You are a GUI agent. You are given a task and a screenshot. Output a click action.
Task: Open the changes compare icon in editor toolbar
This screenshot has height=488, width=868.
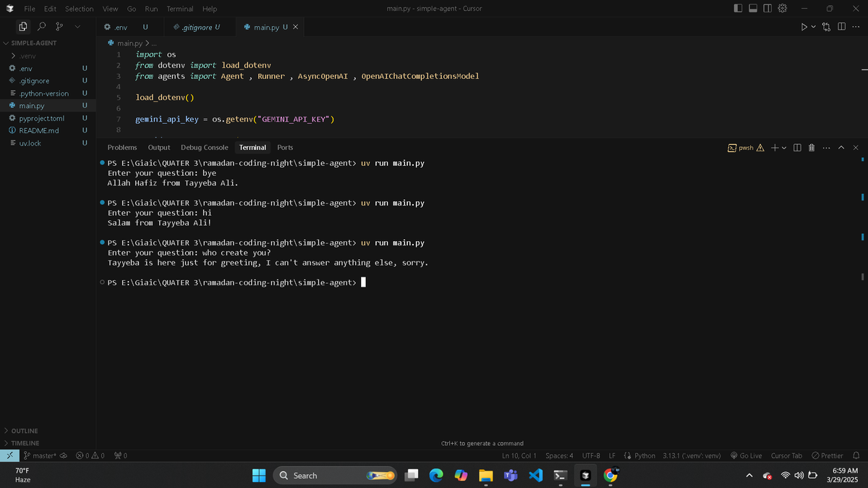click(827, 27)
